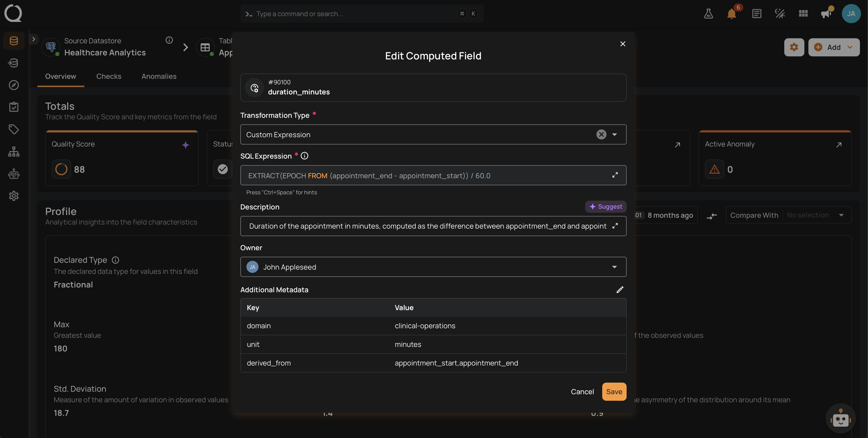Click the clinical-operations value cell
868x438 pixels.
click(425, 326)
